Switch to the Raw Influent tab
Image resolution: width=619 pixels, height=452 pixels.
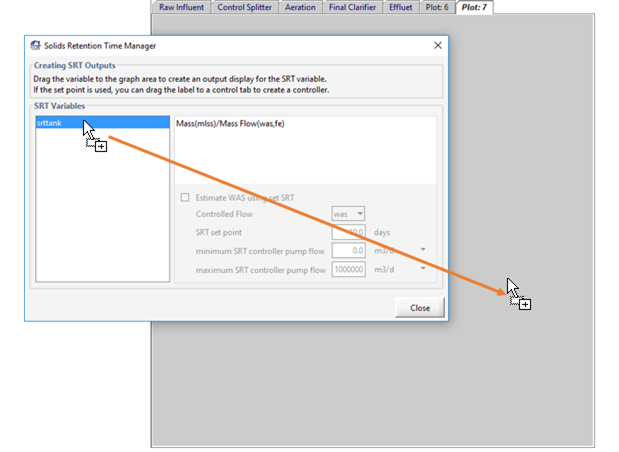181,7
